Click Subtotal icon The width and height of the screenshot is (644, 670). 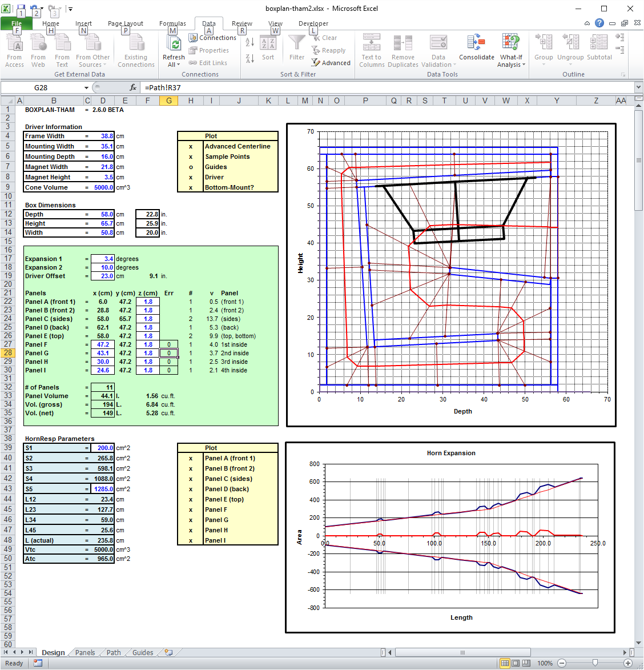[599, 42]
